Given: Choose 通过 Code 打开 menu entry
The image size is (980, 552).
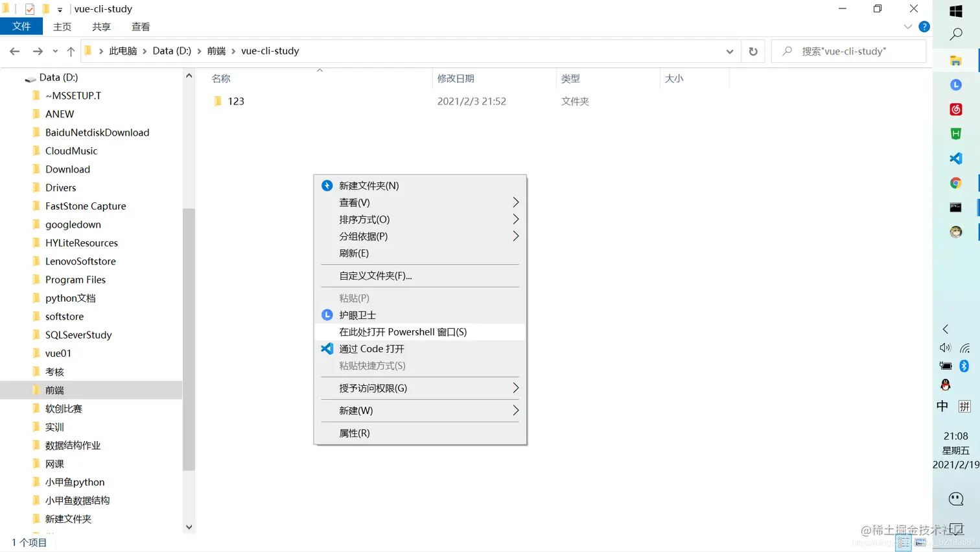Looking at the screenshot, I should pos(420,349).
